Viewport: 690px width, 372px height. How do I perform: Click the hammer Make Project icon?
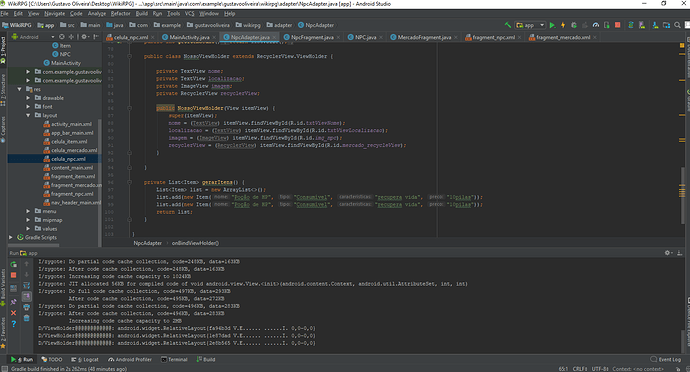(x=508, y=25)
